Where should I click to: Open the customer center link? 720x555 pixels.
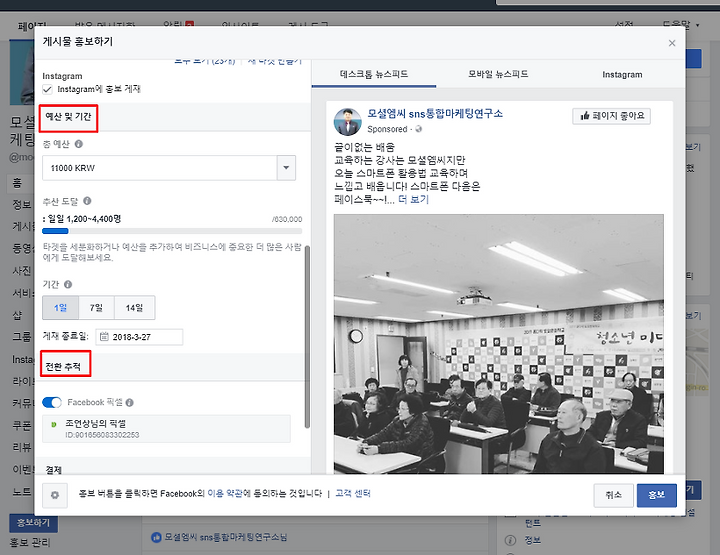coord(353,493)
